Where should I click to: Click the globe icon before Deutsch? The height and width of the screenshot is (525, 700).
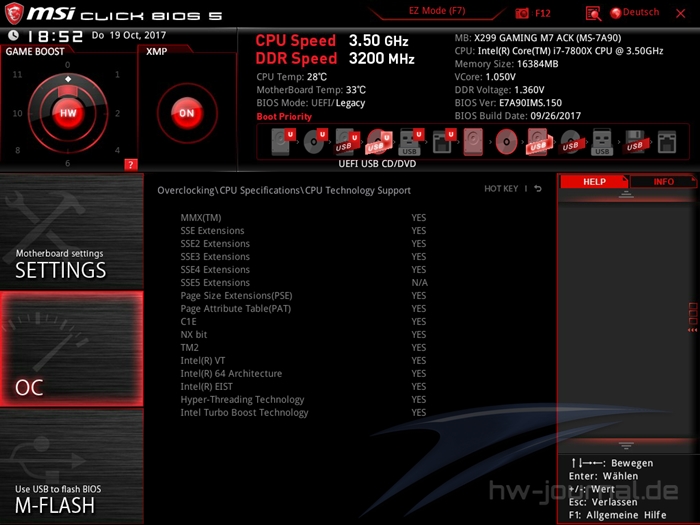tap(616, 13)
